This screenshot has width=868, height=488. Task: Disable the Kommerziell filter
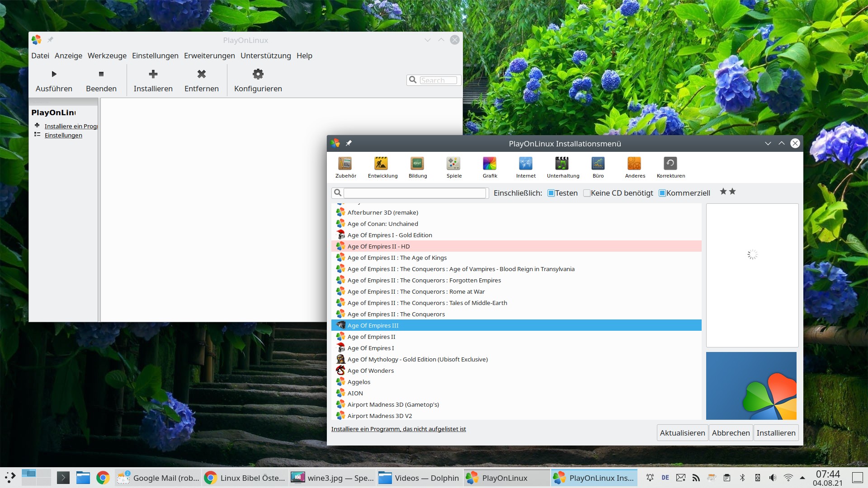[662, 193]
